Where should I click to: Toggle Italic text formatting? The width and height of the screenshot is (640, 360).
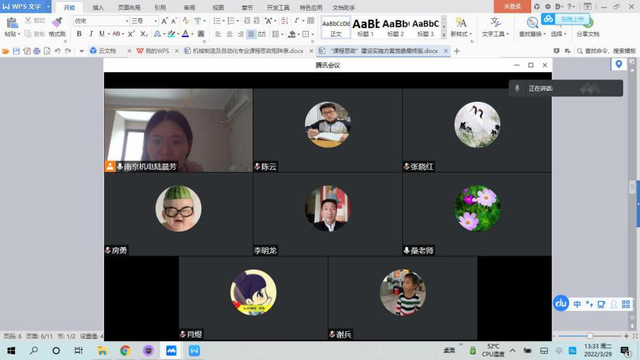click(91, 34)
